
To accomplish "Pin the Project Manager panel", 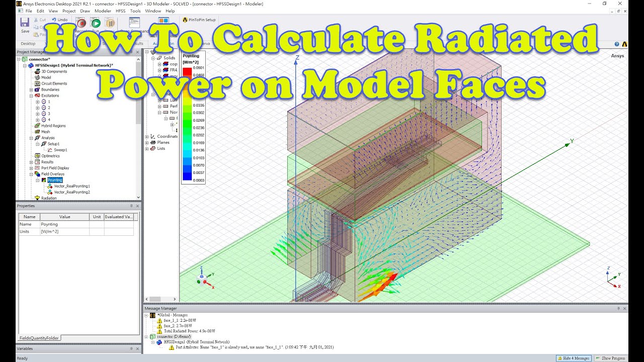I will click(x=131, y=52).
